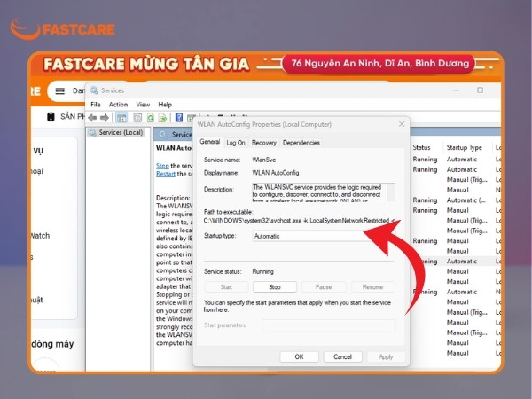Viewport: 532px width, 399px height.
Task: Click 'dòng máy' text on background webpage
Action: 52,344
